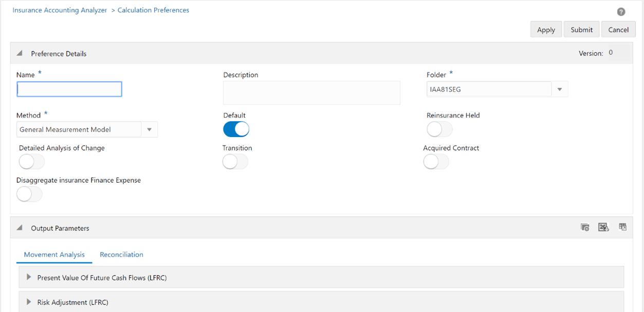The width and height of the screenshot is (644, 312).
Task: Click inside the Name input field
Action: point(69,89)
